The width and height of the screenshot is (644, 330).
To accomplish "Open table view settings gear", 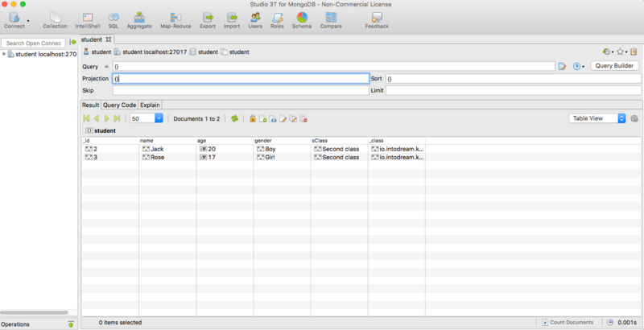I will click(x=634, y=118).
